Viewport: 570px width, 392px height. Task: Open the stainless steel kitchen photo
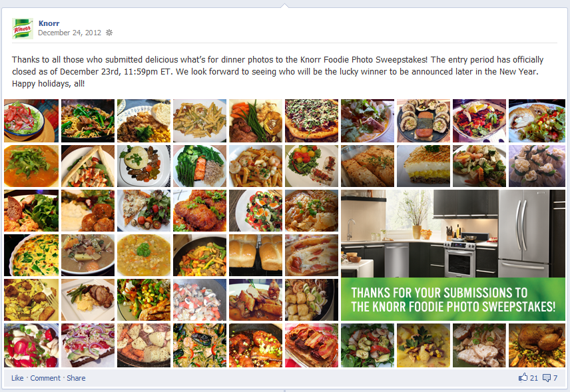pyautogui.click(x=453, y=234)
